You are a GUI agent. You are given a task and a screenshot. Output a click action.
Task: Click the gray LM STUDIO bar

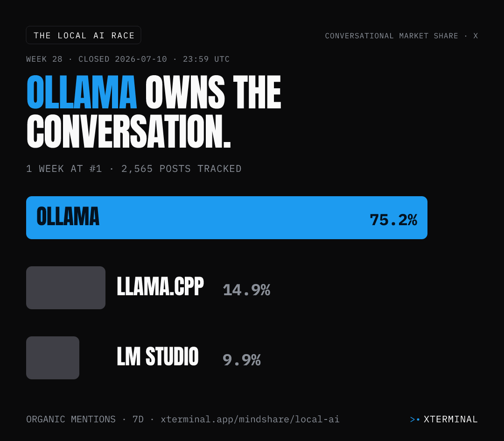(x=53, y=358)
